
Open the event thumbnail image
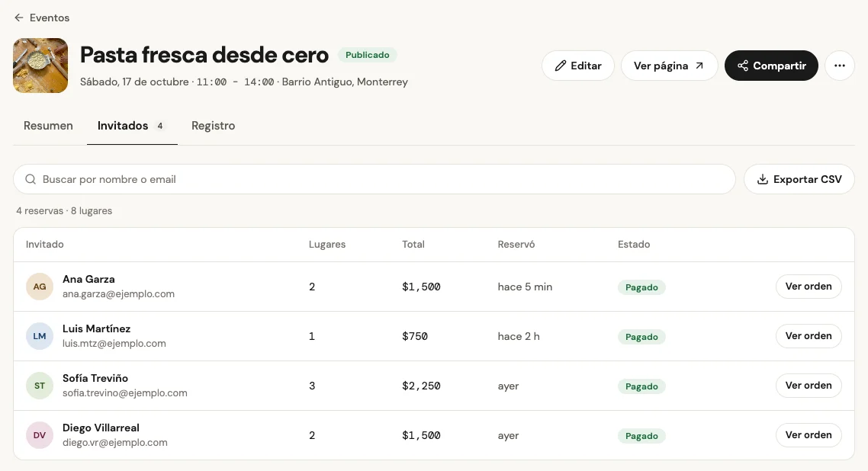click(x=40, y=66)
